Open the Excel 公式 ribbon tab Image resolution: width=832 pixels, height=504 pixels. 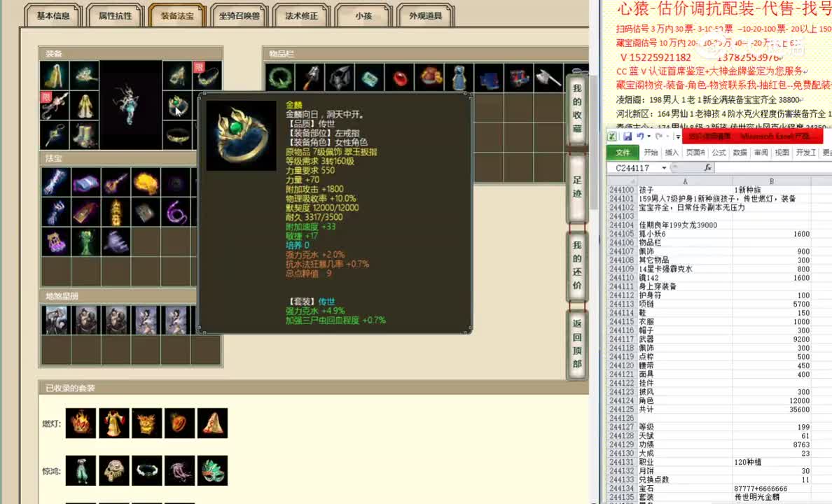719,153
